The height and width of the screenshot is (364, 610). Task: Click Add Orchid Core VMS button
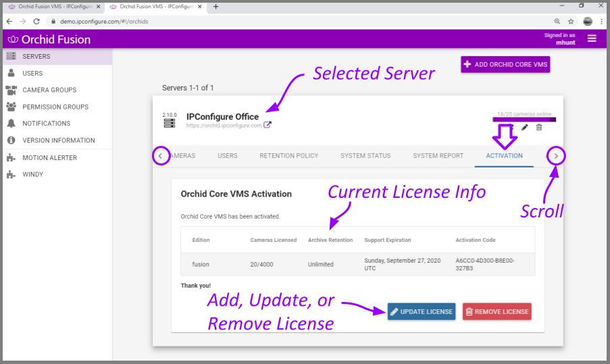pyautogui.click(x=505, y=65)
